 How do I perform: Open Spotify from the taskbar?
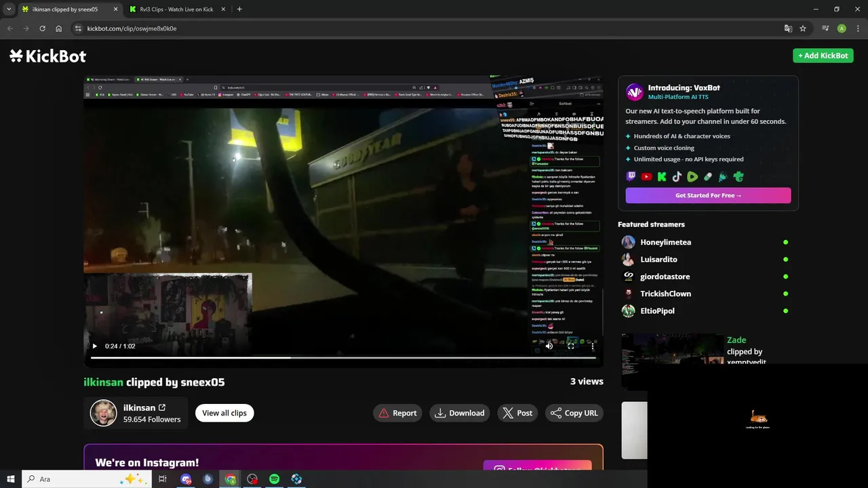click(x=274, y=479)
